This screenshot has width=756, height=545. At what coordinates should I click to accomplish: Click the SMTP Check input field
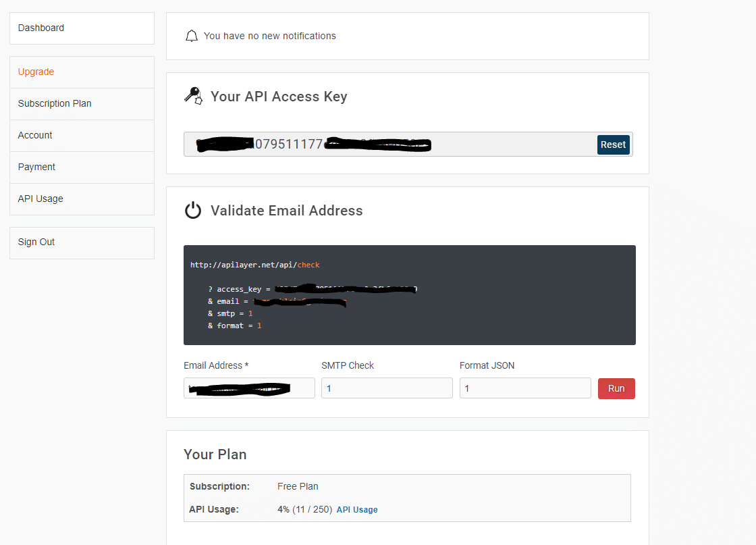pos(387,388)
